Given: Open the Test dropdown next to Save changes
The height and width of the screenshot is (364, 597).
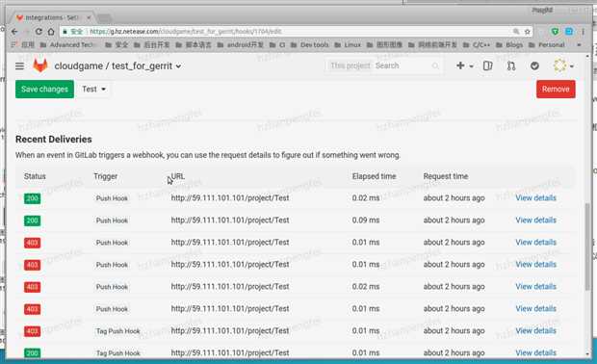Looking at the screenshot, I should point(93,90).
